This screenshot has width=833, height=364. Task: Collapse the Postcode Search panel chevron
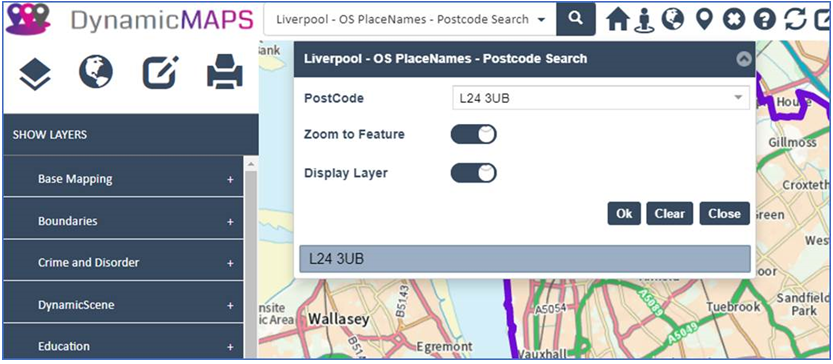pos(744,59)
